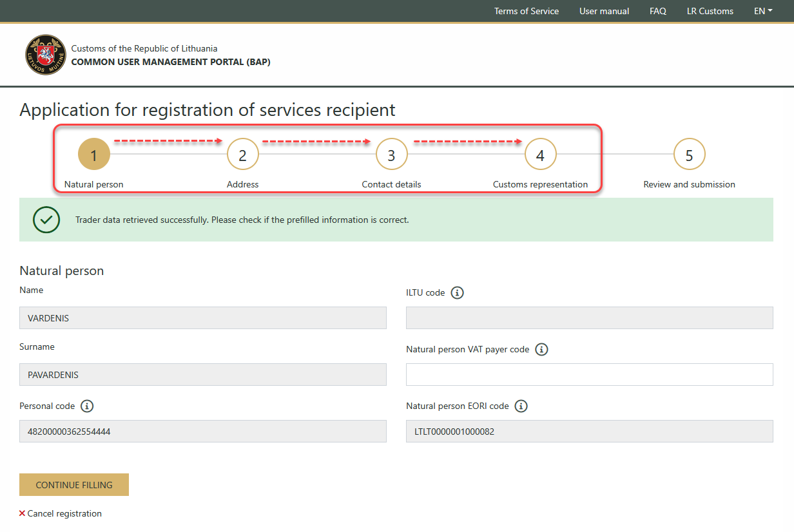
Task: Jump to step 2 Address
Action: pos(242,155)
